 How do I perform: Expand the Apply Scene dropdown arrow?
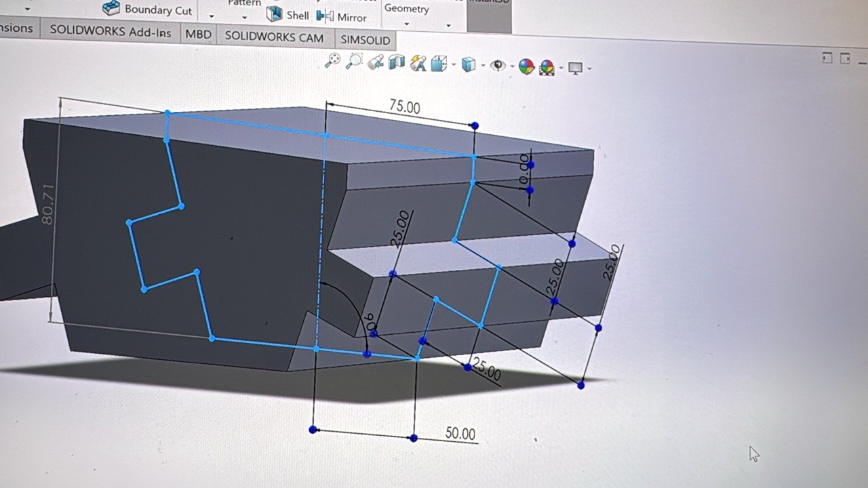tap(560, 68)
